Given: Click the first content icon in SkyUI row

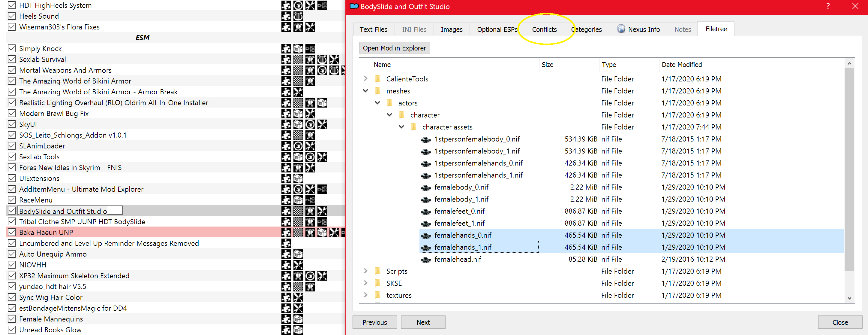Looking at the screenshot, I should click(x=286, y=124).
